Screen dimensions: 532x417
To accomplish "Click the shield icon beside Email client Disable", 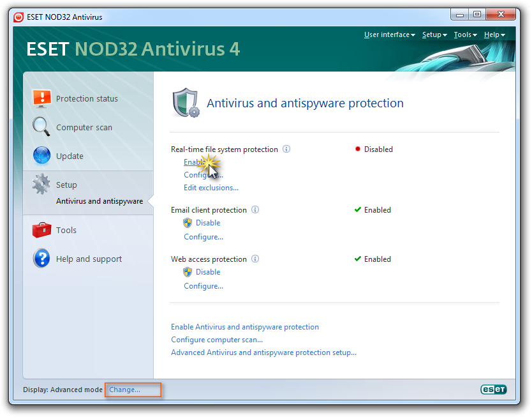I will [188, 223].
